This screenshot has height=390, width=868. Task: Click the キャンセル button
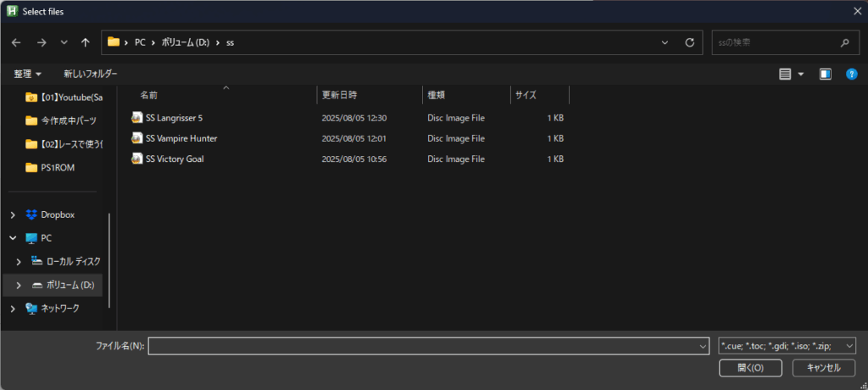tap(824, 368)
